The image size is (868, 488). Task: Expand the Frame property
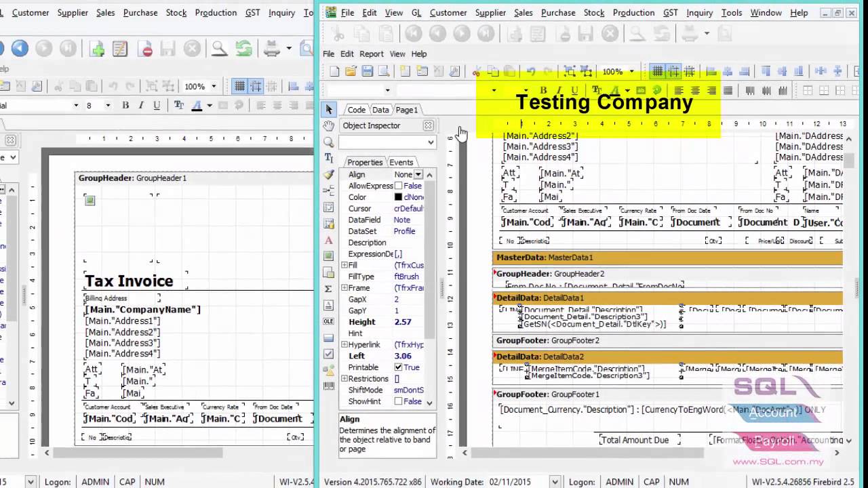click(344, 288)
